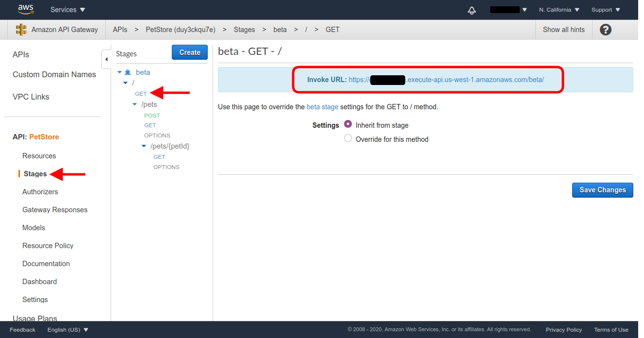Click Show all hints button

pos(563,30)
